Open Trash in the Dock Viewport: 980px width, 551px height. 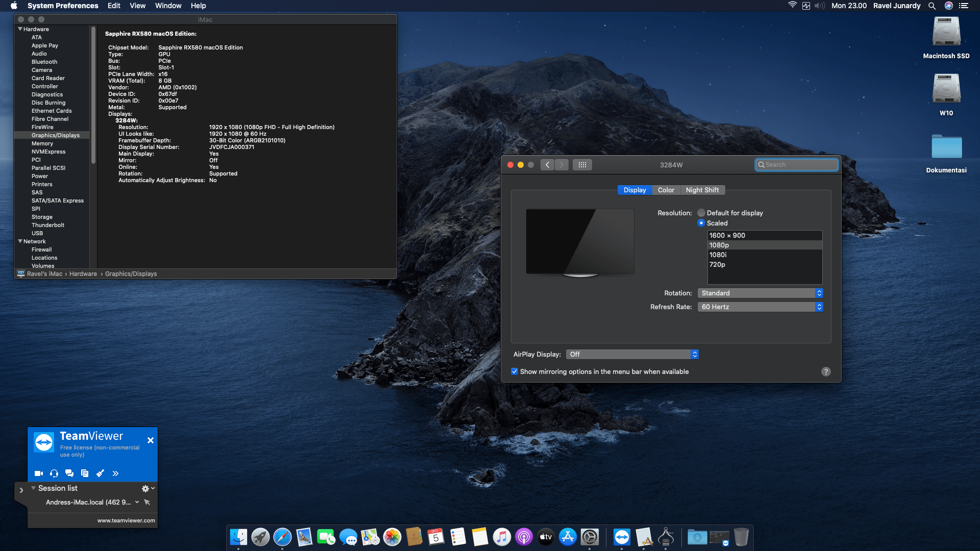point(741,537)
